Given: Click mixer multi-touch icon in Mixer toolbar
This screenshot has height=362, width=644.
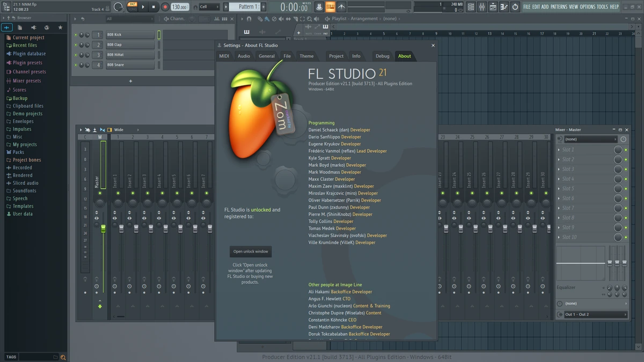Looking at the screenshot, I should [x=87, y=130].
